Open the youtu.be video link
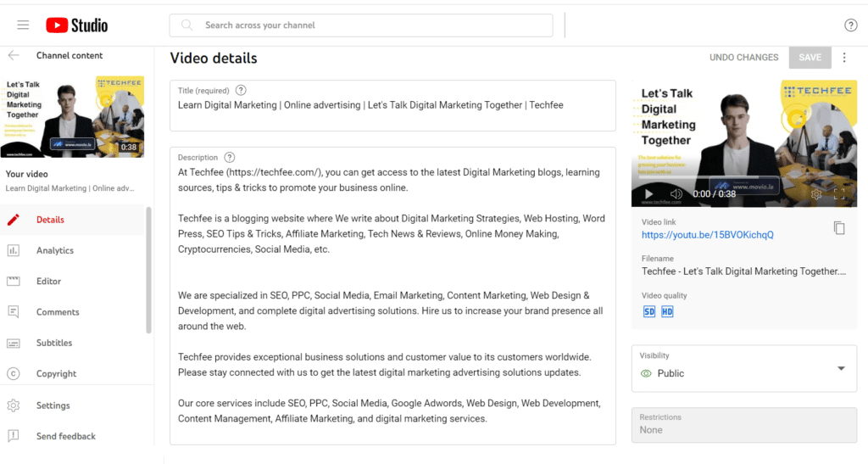The height and width of the screenshot is (464, 868). click(708, 235)
